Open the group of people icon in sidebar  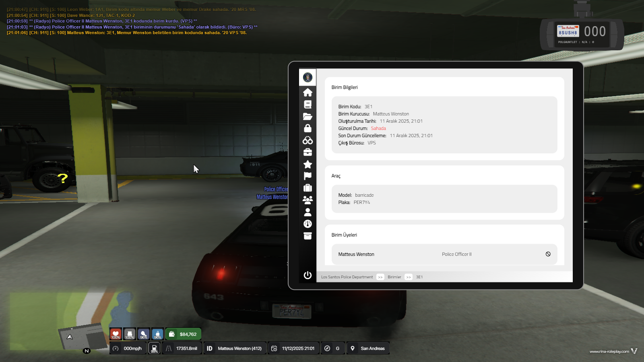(x=308, y=200)
